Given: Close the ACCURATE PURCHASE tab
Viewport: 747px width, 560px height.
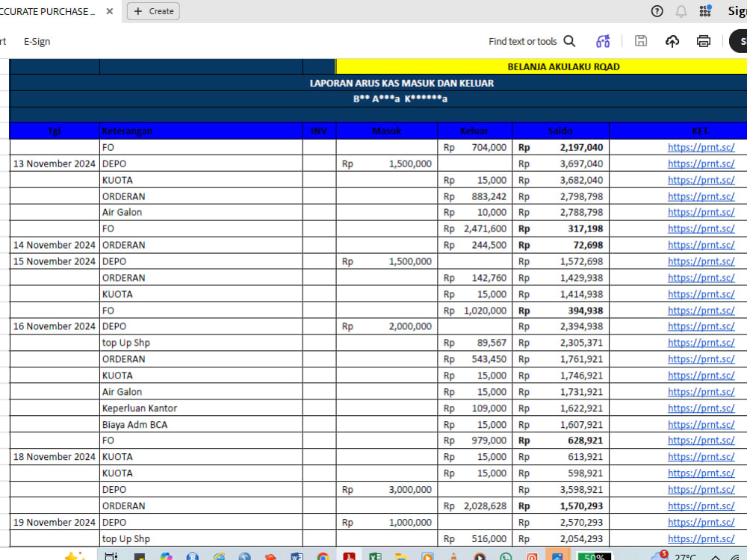Looking at the screenshot, I should pos(110,11).
